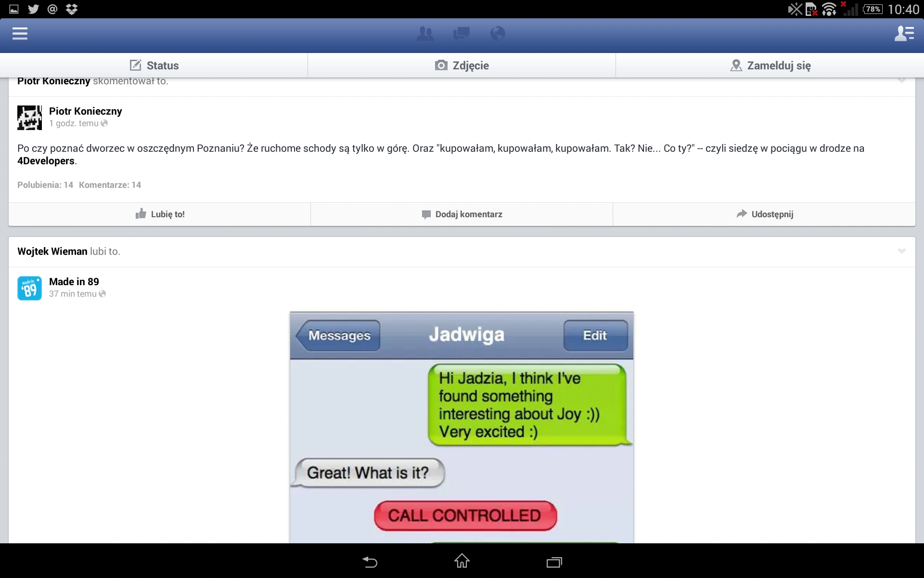
Task: Expand options chevron on Piotr Konieczny's story
Action: [x=902, y=80]
